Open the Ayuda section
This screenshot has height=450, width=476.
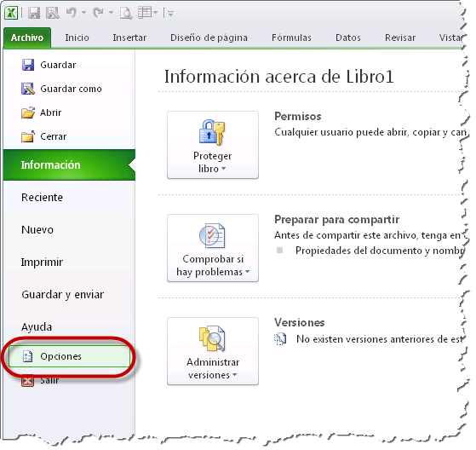37,327
